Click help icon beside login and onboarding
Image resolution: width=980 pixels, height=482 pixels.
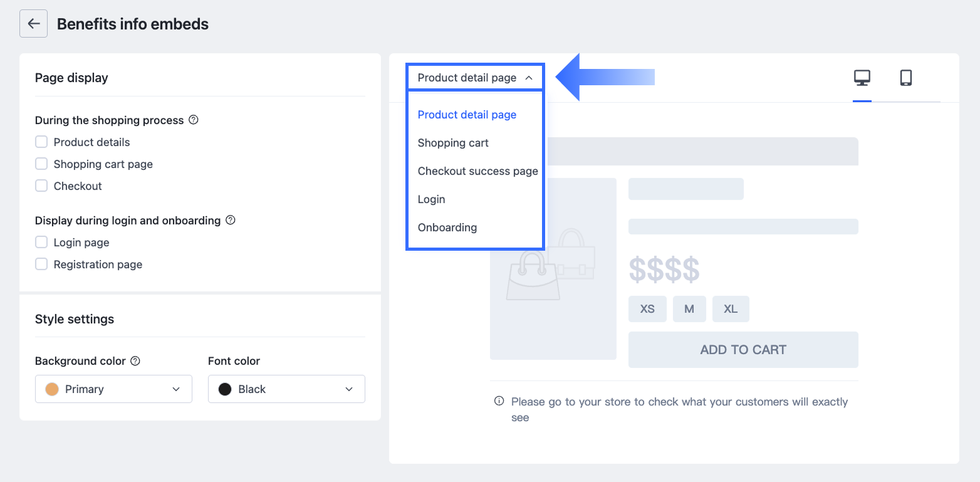[230, 220]
